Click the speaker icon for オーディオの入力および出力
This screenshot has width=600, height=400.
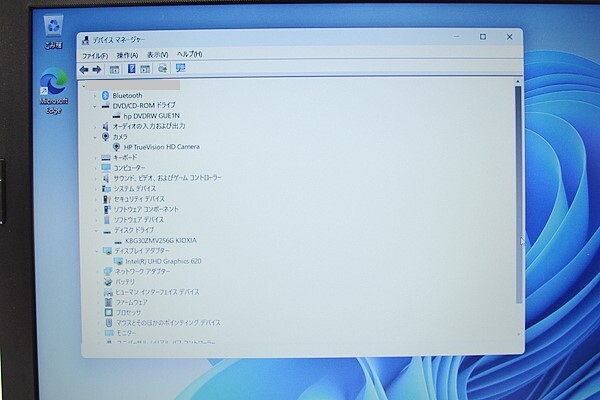coord(106,126)
